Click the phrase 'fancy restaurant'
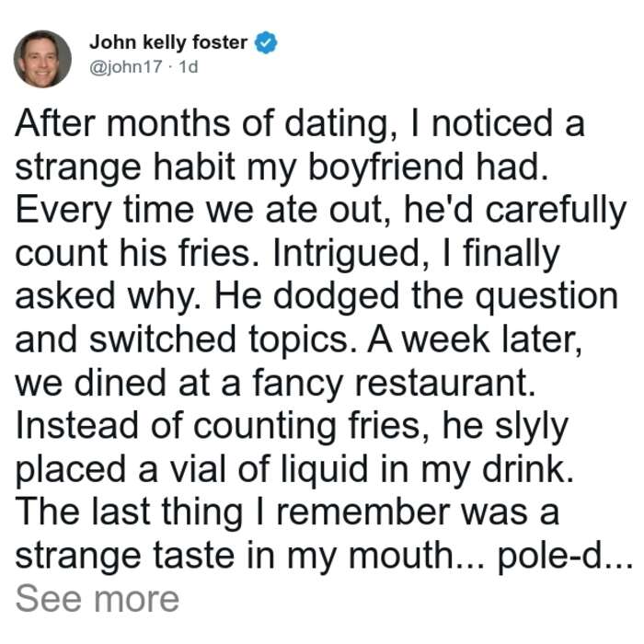 click(x=394, y=383)
